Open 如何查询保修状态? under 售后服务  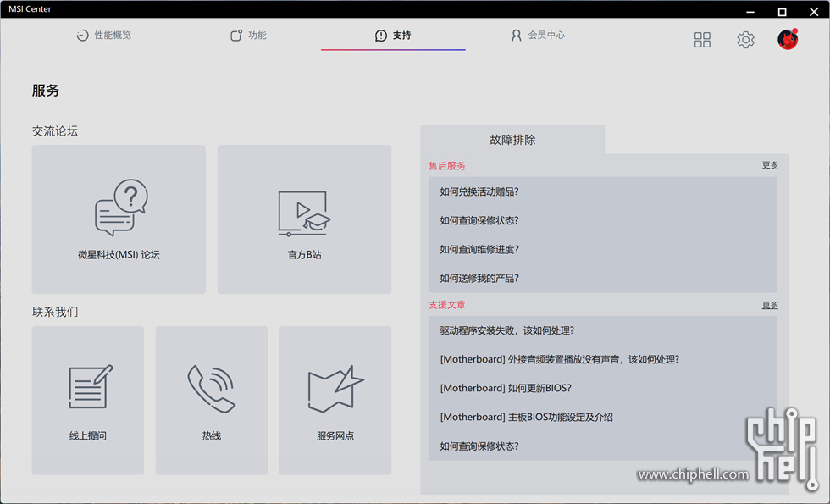click(479, 221)
